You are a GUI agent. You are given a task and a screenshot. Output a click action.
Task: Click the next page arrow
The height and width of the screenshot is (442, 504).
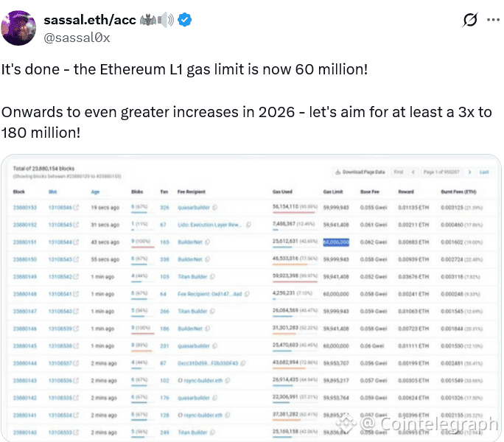point(471,172)
